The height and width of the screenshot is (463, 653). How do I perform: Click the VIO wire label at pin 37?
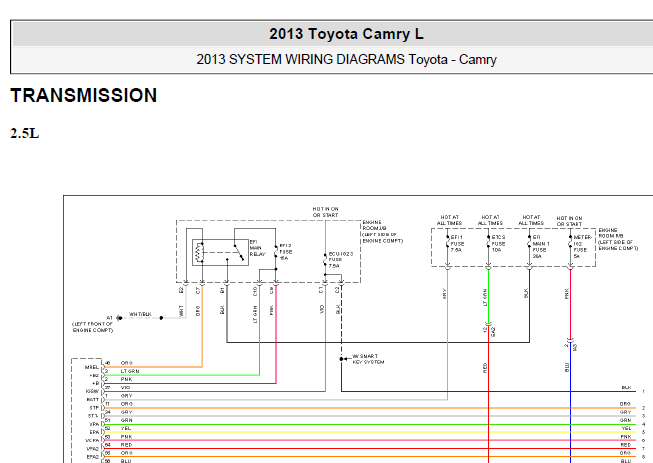coord(126,387)
